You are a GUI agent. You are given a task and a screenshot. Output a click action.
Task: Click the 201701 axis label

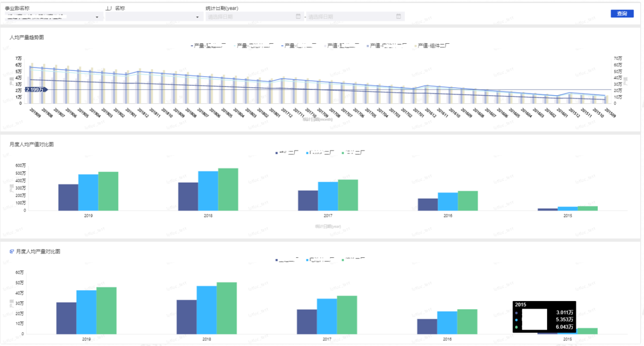(x=418, y=113)
